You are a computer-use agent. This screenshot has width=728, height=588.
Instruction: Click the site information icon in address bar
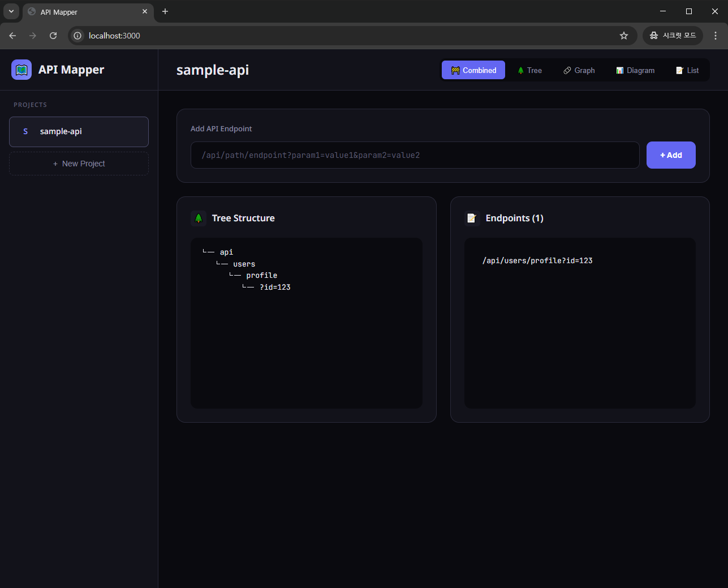point(78,36)
